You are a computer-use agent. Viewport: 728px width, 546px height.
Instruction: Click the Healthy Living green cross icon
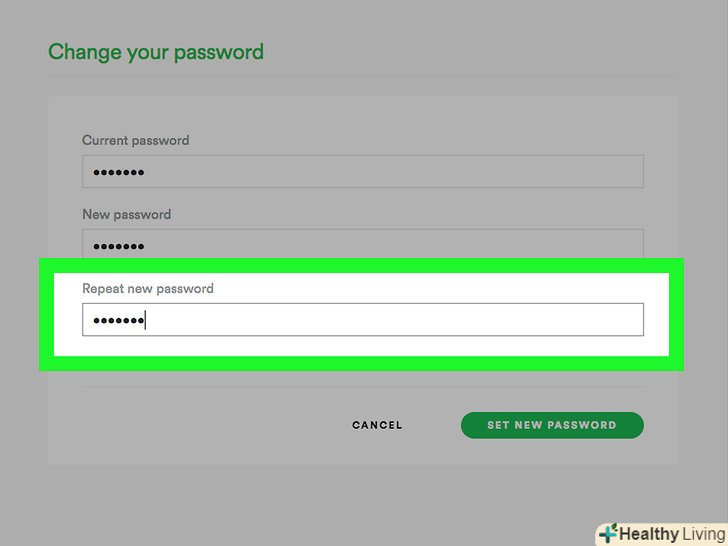click(608, 533)
